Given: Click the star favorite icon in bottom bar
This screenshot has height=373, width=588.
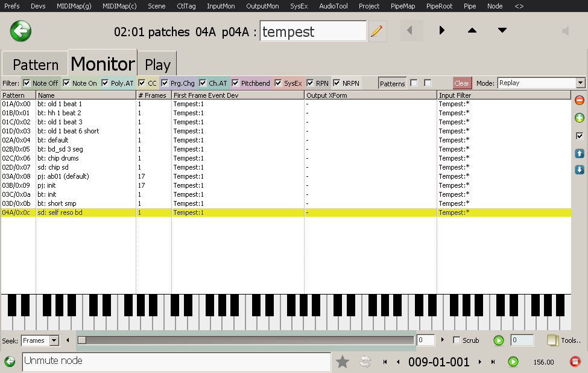Looking at the screenshot, I should [x=343, y=362].
